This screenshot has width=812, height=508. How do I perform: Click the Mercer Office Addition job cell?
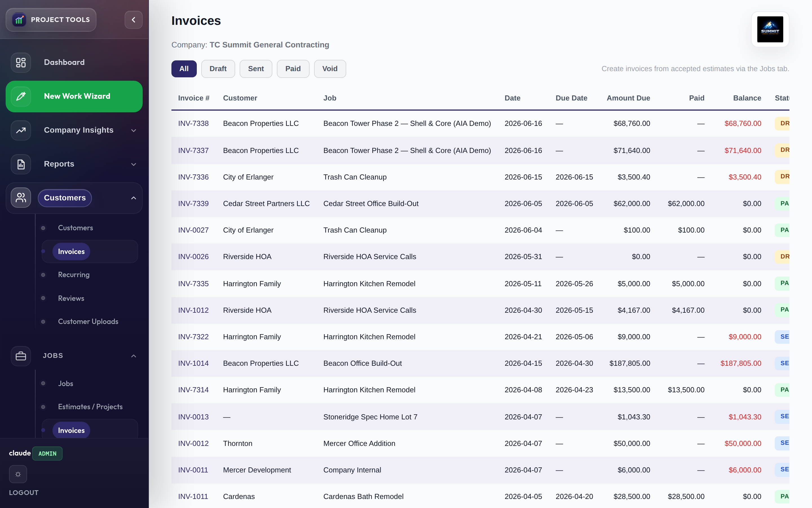point(359,443)
